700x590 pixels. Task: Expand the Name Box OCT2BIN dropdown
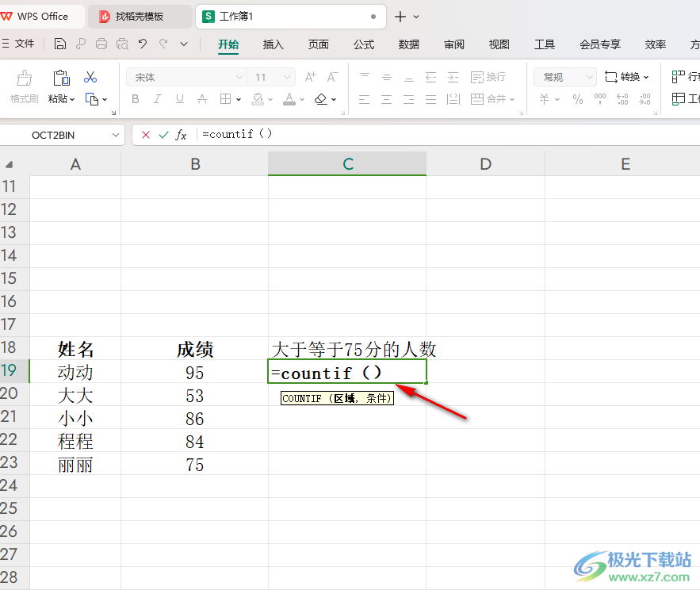click(116, 135)
